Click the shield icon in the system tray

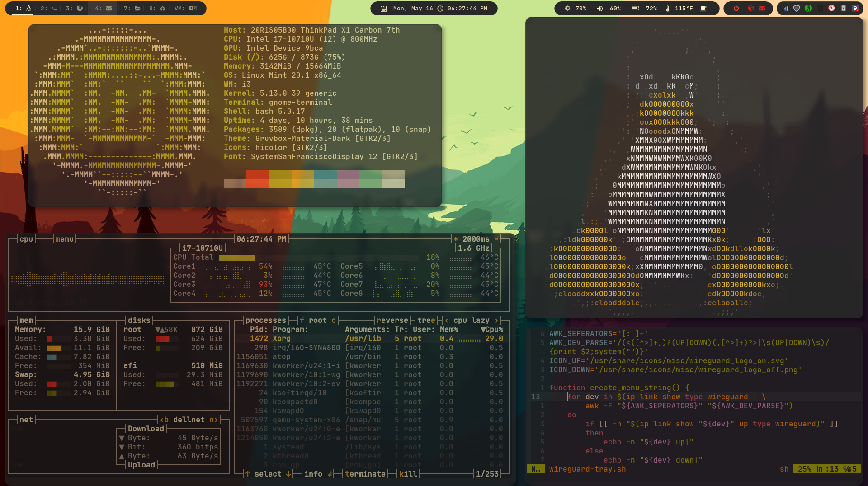click(x=797, y=9)
